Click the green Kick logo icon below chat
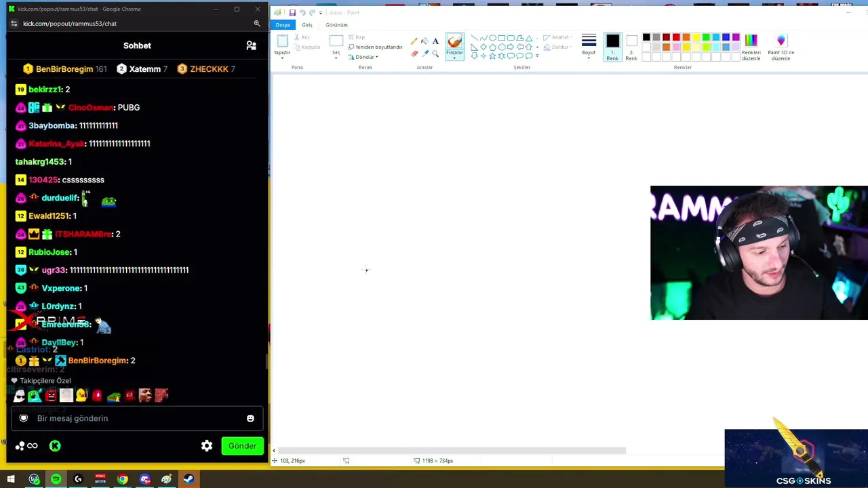The height and width of the screenshot is (488, 868). (x=55, y=445)
